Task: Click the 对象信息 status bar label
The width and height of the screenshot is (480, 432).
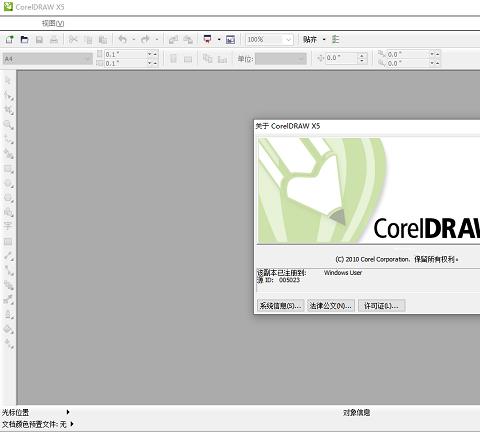Action: coord(357,412)
